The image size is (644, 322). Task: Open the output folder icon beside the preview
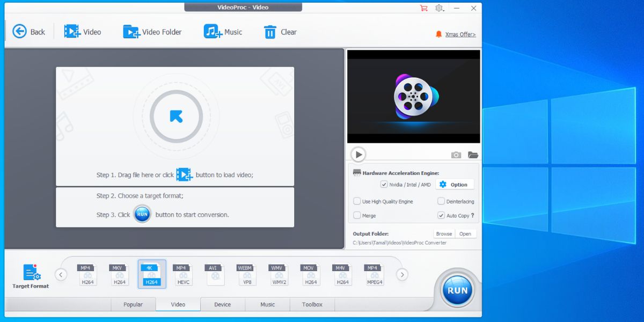click(x=473, y=155)
